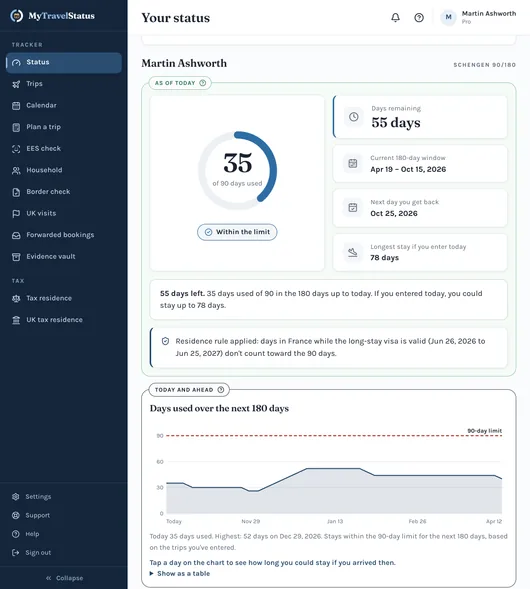This screenshot has height=589, width=530.
Task: Open Border check from sidebar
Action: (x=48, y=192)
